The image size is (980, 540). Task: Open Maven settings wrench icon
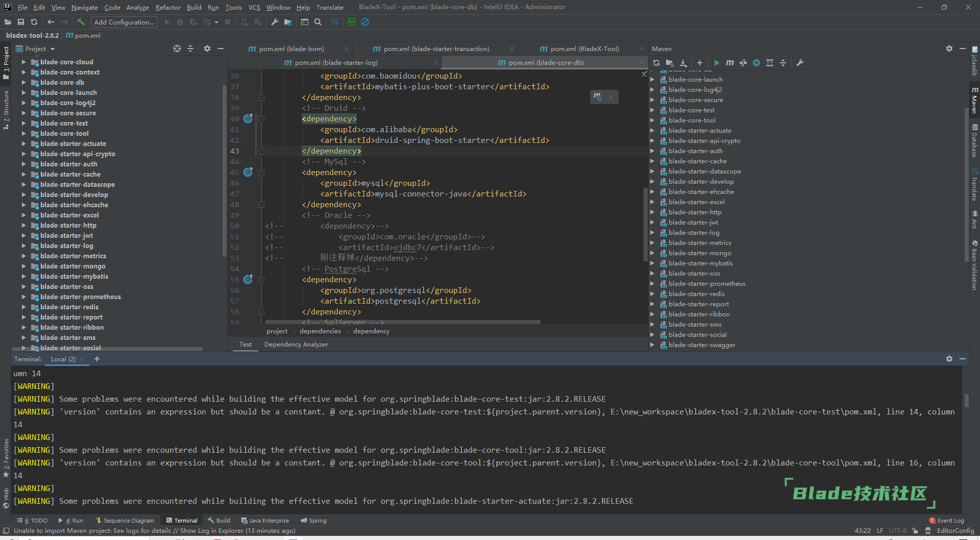coord(800,63)
